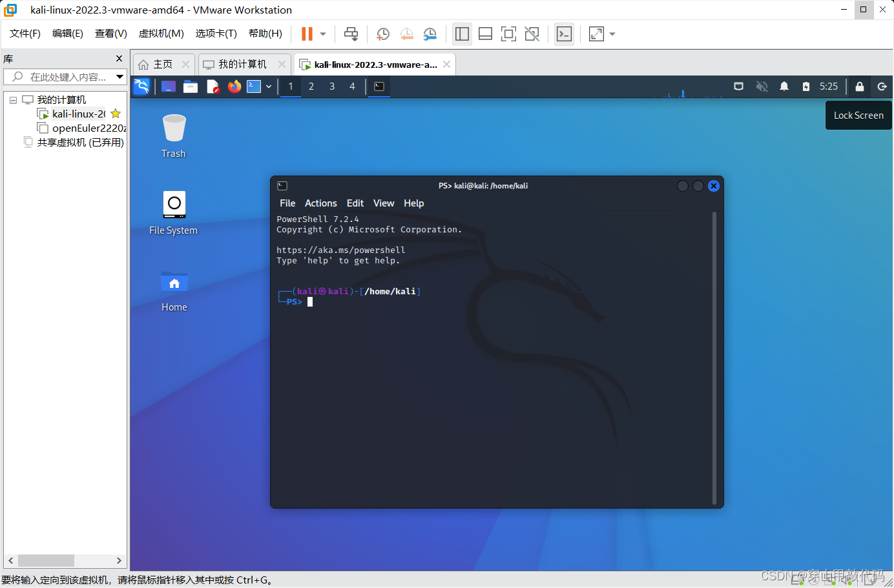
Task: Open terminal emulator from panel
Action: (x=254, y=86)
